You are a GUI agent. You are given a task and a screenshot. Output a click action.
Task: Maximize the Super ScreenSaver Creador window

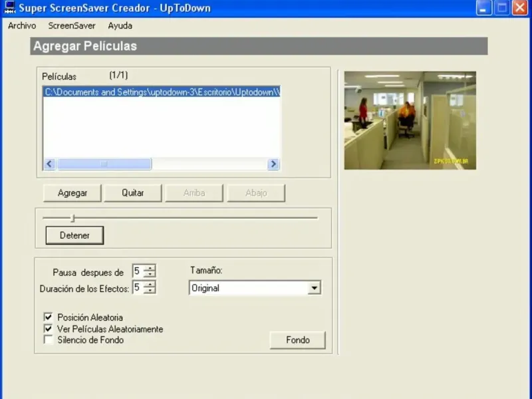502,8
